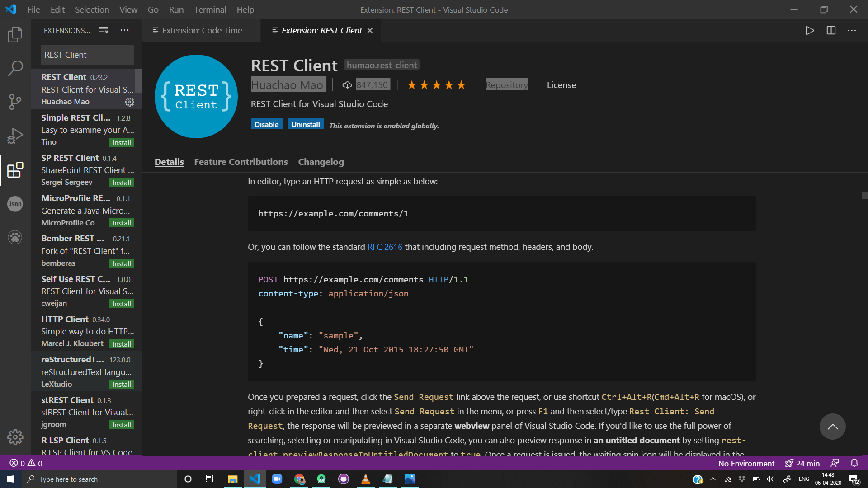This screenshot has height=488, width=868.
Task: Open the Go menu
Action: (153, 9)
